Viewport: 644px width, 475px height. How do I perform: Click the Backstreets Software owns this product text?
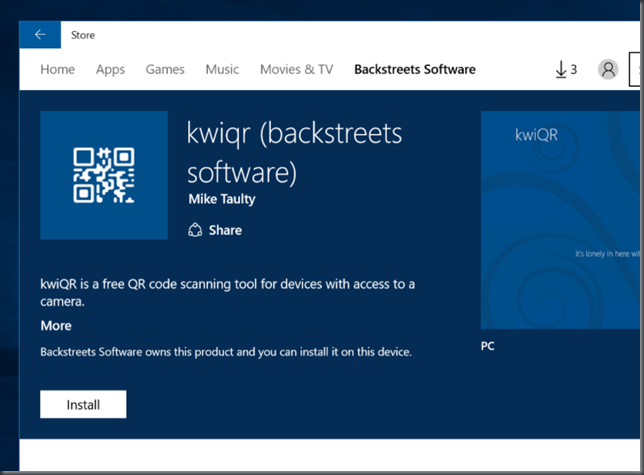226,352
